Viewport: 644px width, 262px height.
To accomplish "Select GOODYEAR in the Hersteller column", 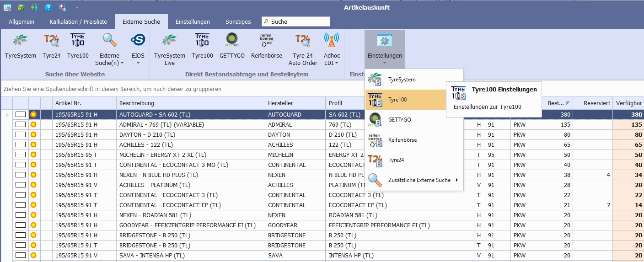I will [x=295, y=225].
